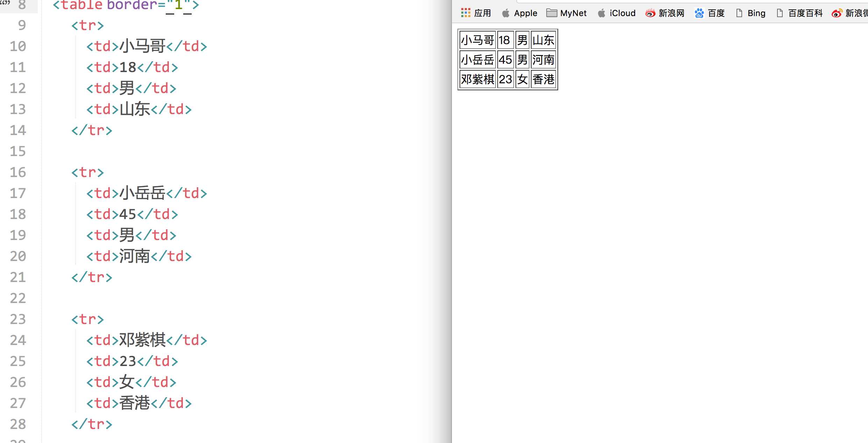Image resolution: width=868 pixels, height=443 pixels.
Task: Click the 山东 table data cell
Action: pyautogui.click(x=543, y=40)
